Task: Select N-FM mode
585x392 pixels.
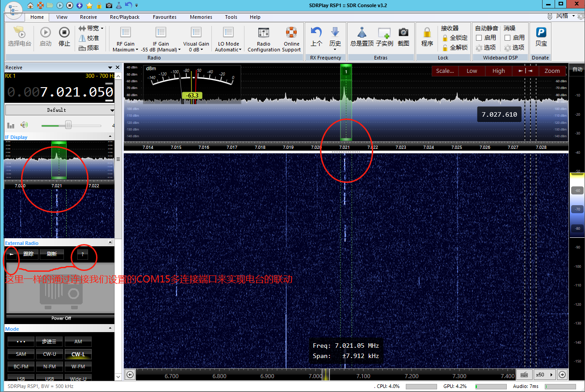Action: (50, 367)
